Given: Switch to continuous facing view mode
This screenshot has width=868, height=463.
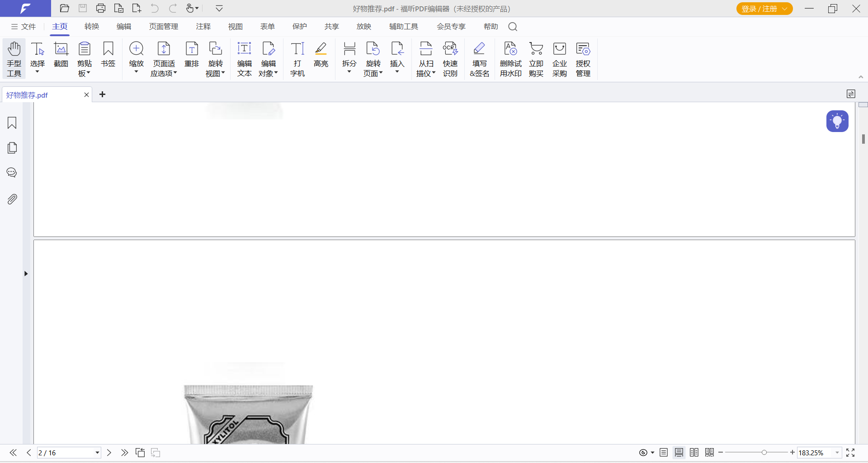Looking at the screenshot, I should pyautogui.click(x=710, y=453).
